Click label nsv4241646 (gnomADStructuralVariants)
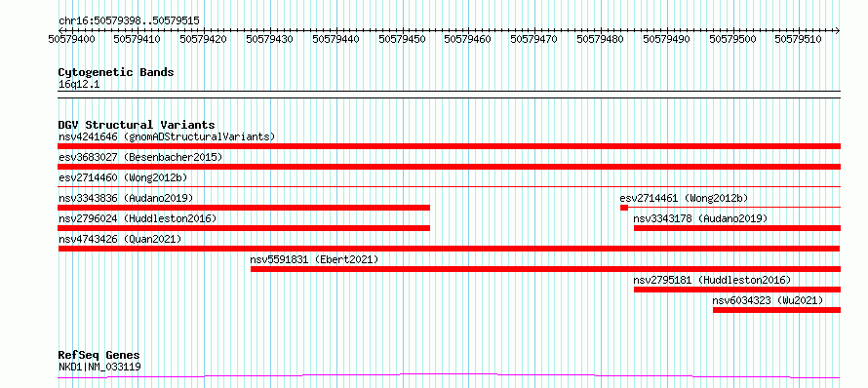This screenshot has height=388, width=868. point(167,136)
